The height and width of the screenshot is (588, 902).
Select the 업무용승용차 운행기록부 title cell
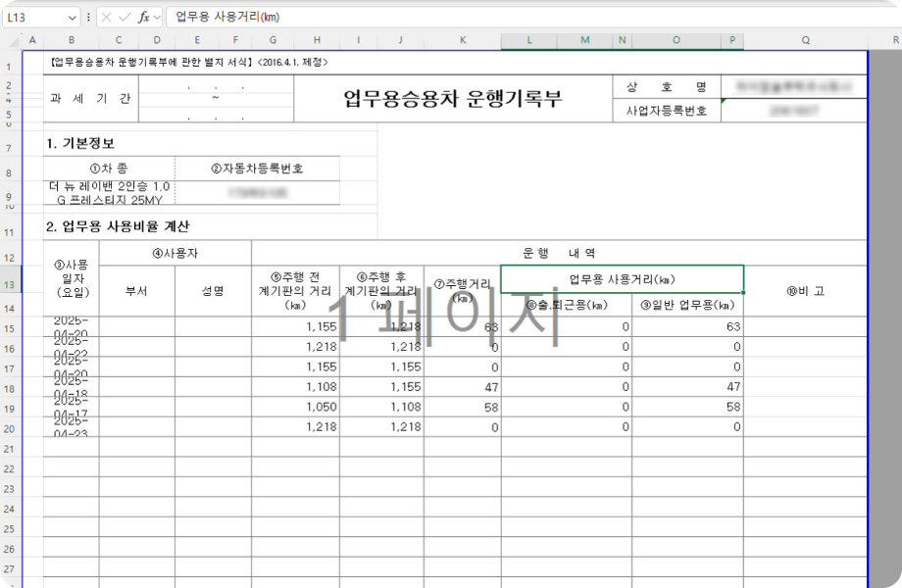tap(453, 99)
